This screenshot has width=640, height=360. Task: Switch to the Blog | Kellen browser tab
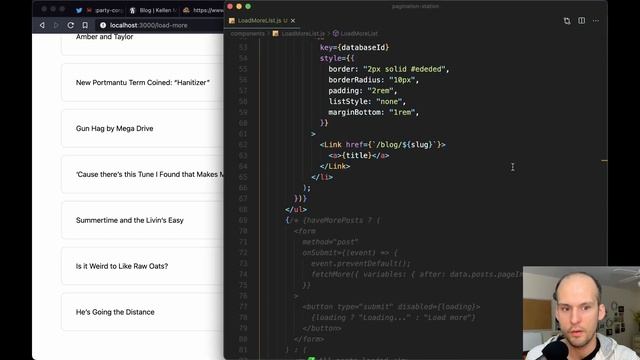point(153,10)
